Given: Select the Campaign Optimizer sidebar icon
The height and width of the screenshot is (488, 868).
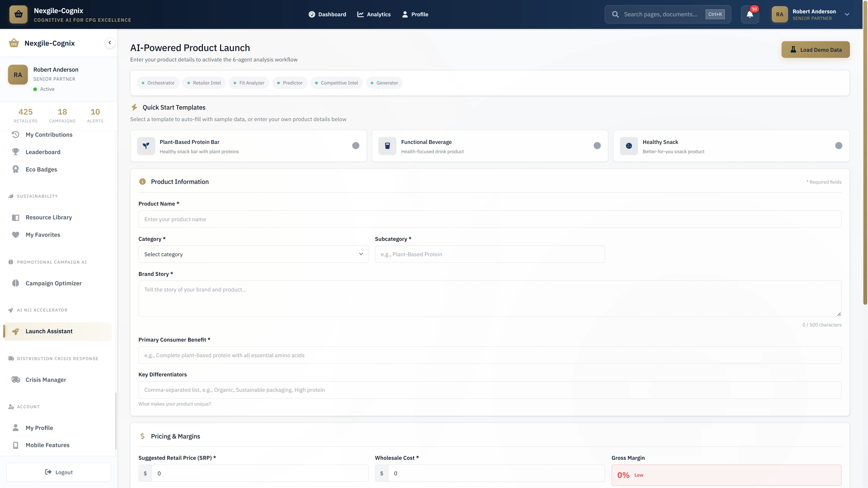Looking at the screenshot, I should (x=16, y=283).
